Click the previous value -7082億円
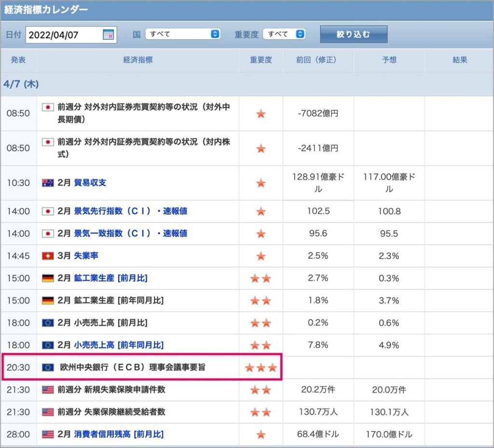The width and height of the screenshot is (494, 448). tap(318, 113)
